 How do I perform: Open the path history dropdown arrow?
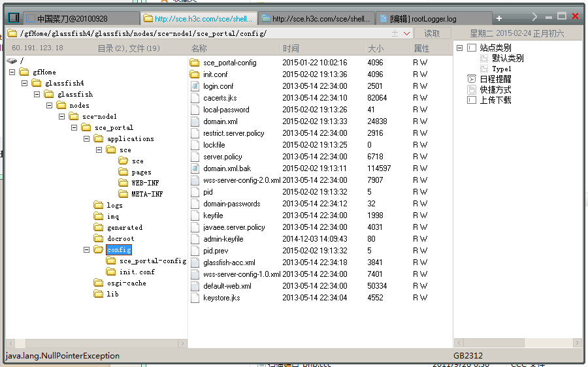pyautogui.click(x=406, y=33)
